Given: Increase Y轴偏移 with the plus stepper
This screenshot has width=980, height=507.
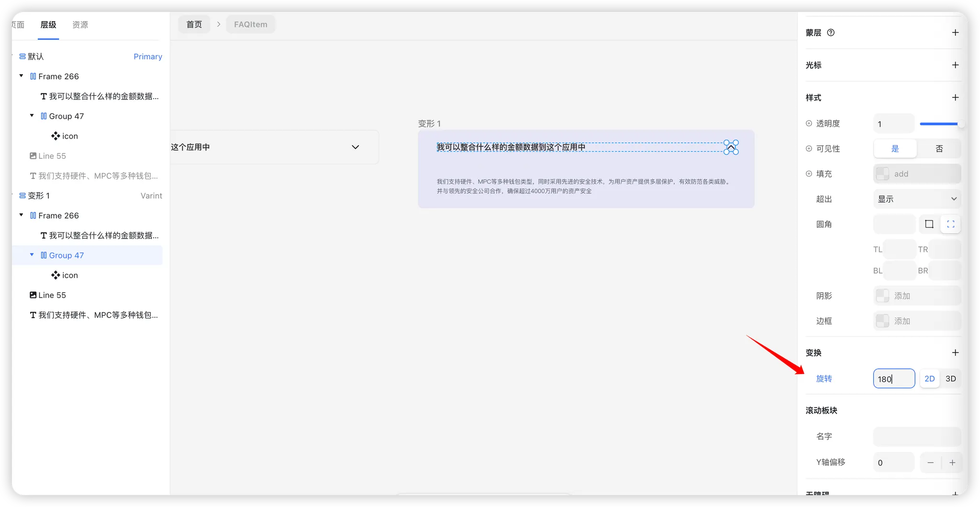Looking at the screenshot, I should 952,463.
